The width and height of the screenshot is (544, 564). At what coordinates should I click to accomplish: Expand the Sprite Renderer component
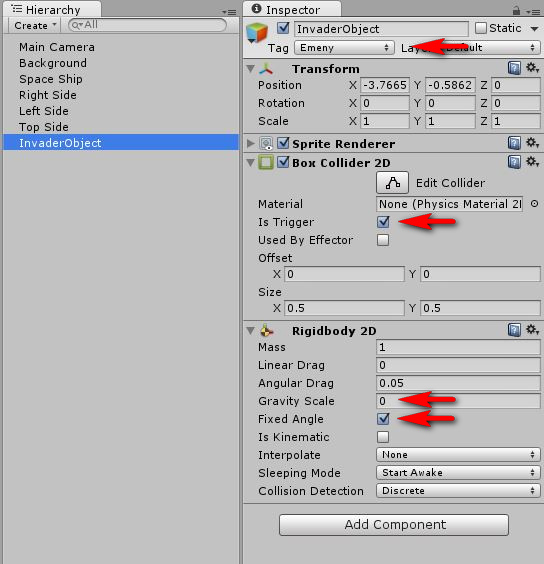click(250, 144)
